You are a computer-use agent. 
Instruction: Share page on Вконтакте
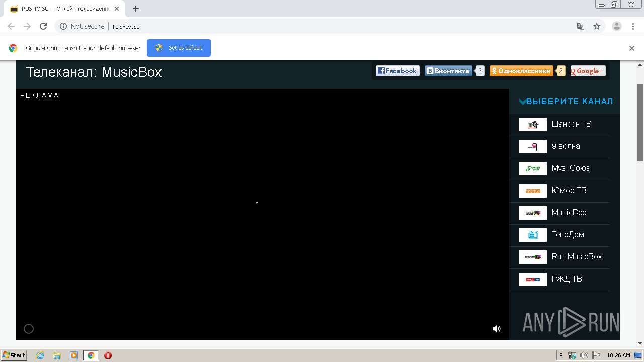pyautogui.click(x=448, y=71)
